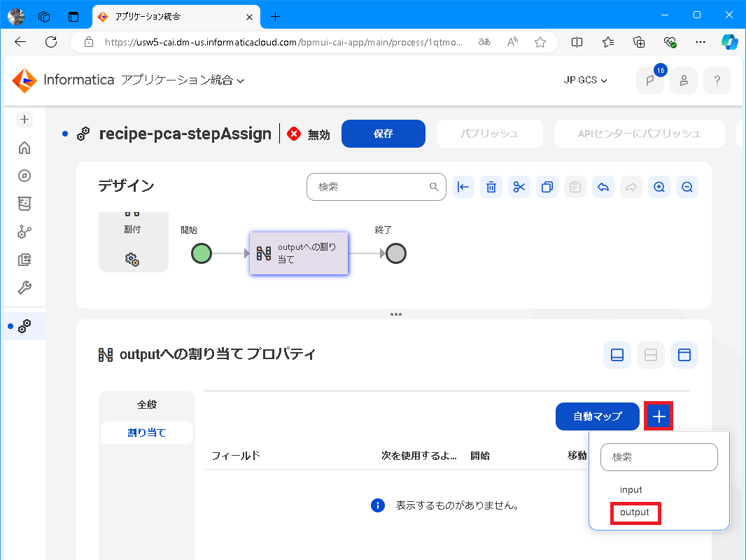
Task: Click the 開始 column header in assignment table
Action: 480,456
